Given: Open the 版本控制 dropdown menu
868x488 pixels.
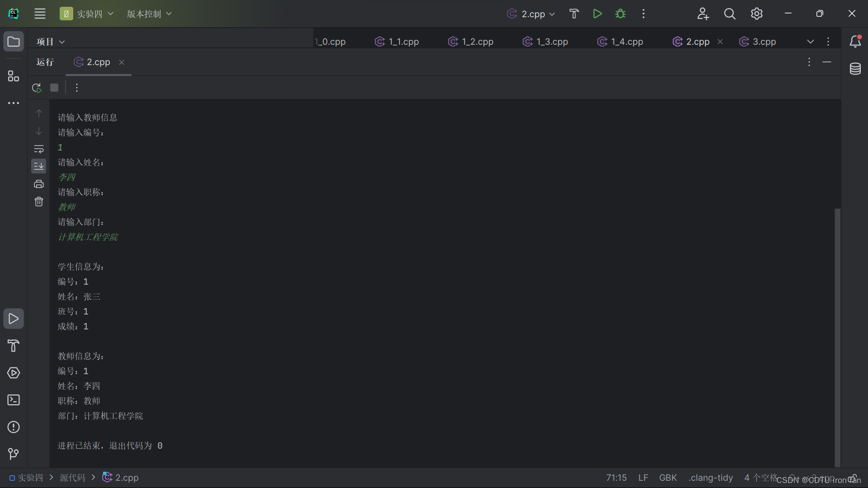Looking at the screenshot, I should [x=149, y=14].
